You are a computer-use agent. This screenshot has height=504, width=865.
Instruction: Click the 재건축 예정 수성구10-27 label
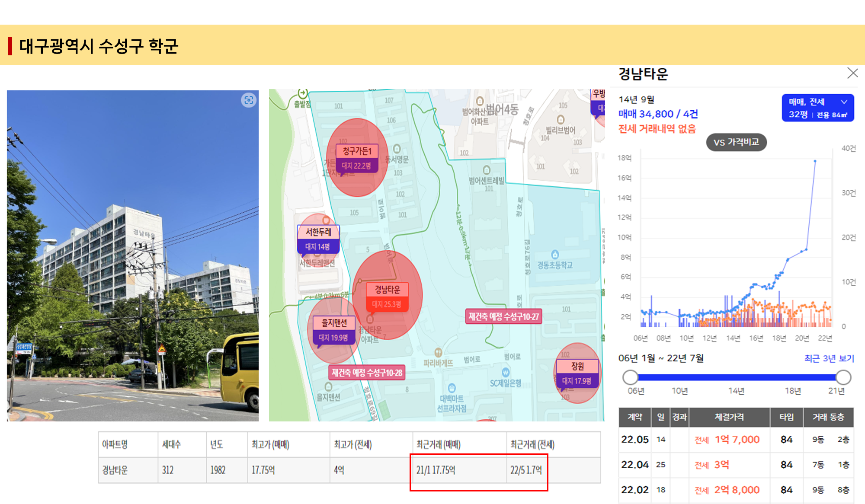tap(504, 316)
